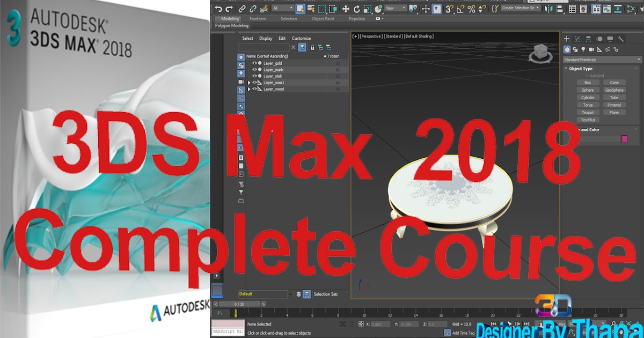Click the Redo arrow in main toolbar
Image resolution: width=644 pixels, height=338 pixels.
[x=229, y=9]
